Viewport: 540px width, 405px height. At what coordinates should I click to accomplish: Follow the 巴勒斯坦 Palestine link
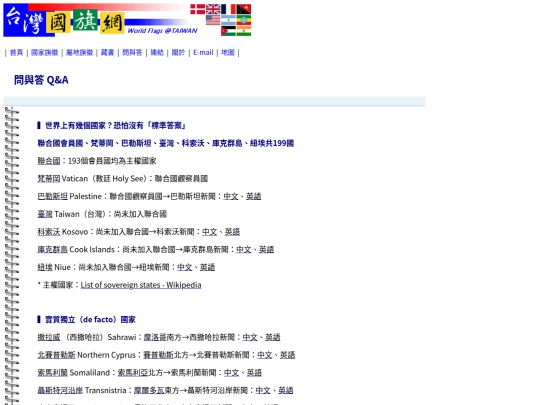point(53,196)
